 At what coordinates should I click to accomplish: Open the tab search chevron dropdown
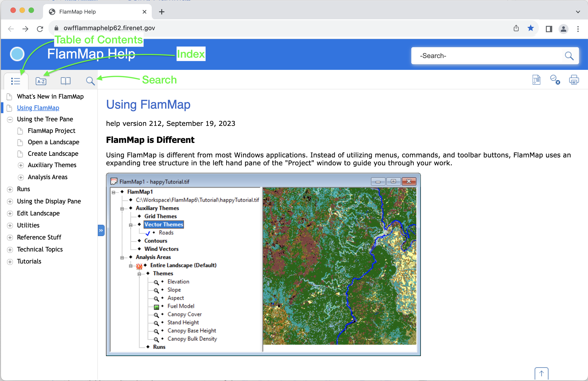point(578,12)
